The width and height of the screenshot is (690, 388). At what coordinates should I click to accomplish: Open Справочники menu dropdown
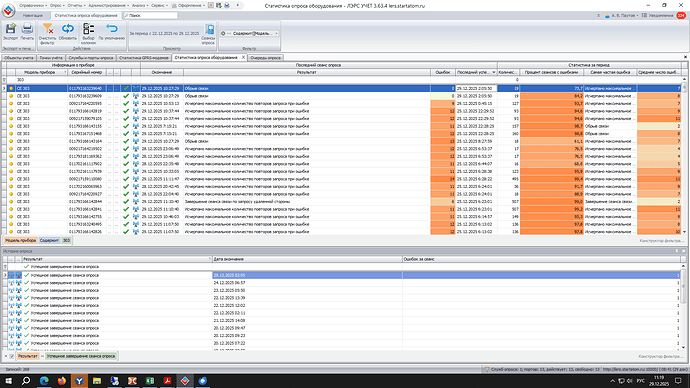(33, 5)
